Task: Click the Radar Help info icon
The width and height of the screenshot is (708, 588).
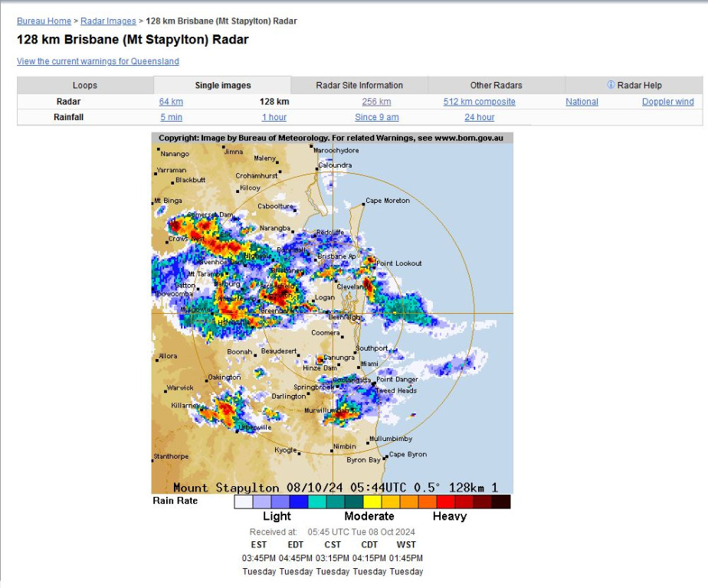Action: 611,85
